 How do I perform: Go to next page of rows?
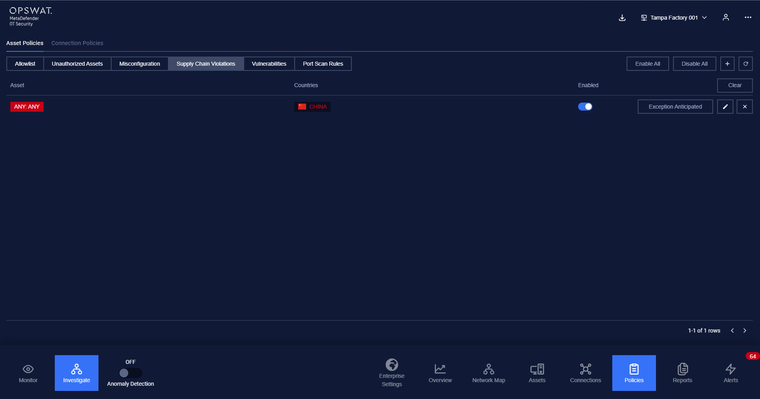tap(745, 331)
